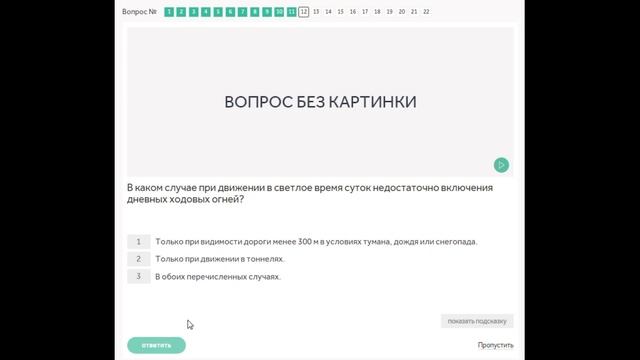Viewport: 640px width, 360px height.
Task: Select answer 1 about visibility under 300 m
Action: point(302,242)
